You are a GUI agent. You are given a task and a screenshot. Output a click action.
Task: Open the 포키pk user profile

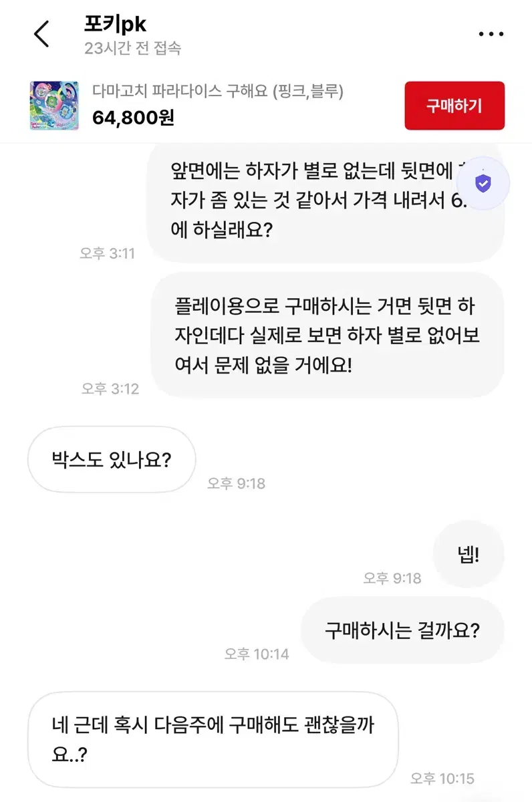point(115,24)
